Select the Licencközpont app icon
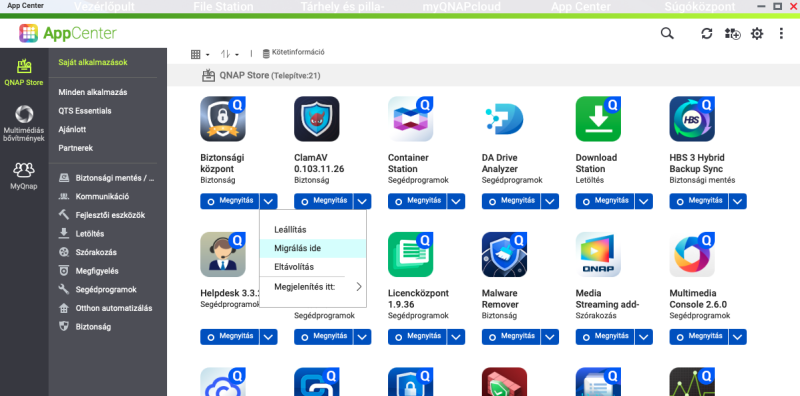The image size is (800, 396). click(411, 255)
